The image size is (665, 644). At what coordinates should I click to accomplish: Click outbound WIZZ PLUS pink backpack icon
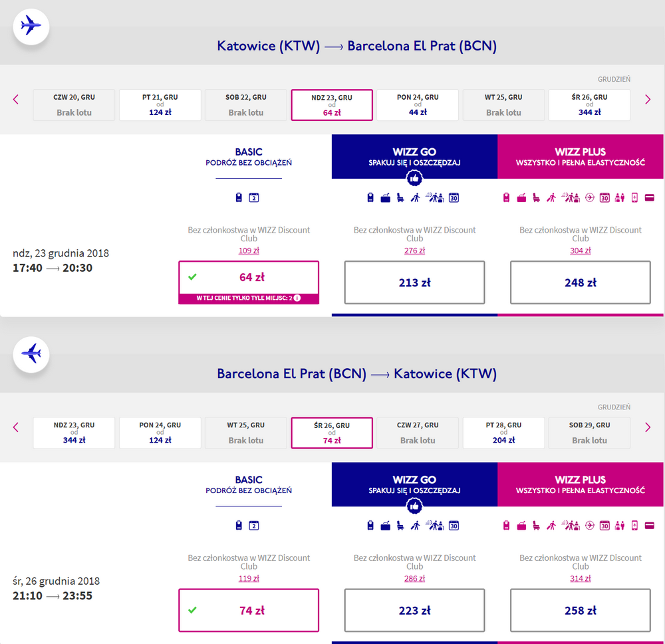[506, 197]
